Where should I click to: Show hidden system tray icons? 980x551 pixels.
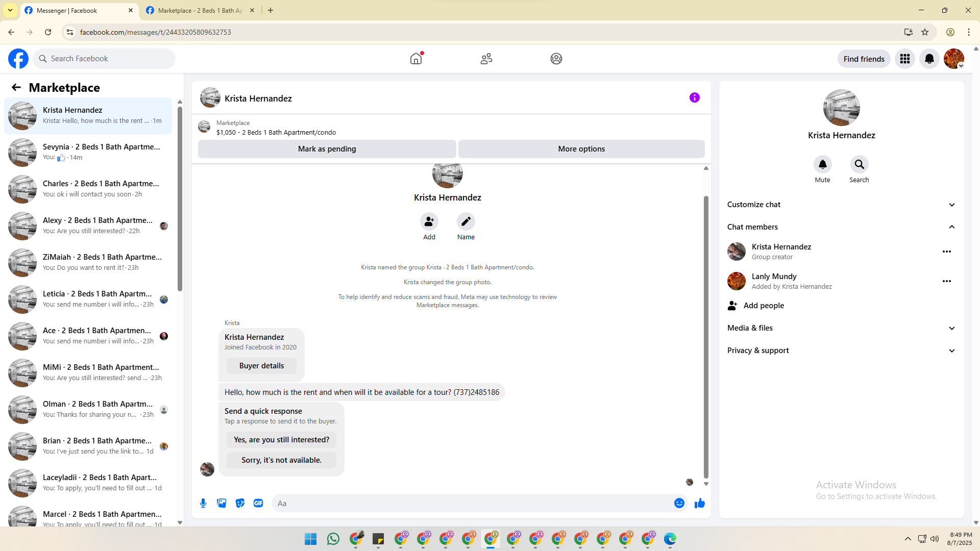tap(908, 539)
